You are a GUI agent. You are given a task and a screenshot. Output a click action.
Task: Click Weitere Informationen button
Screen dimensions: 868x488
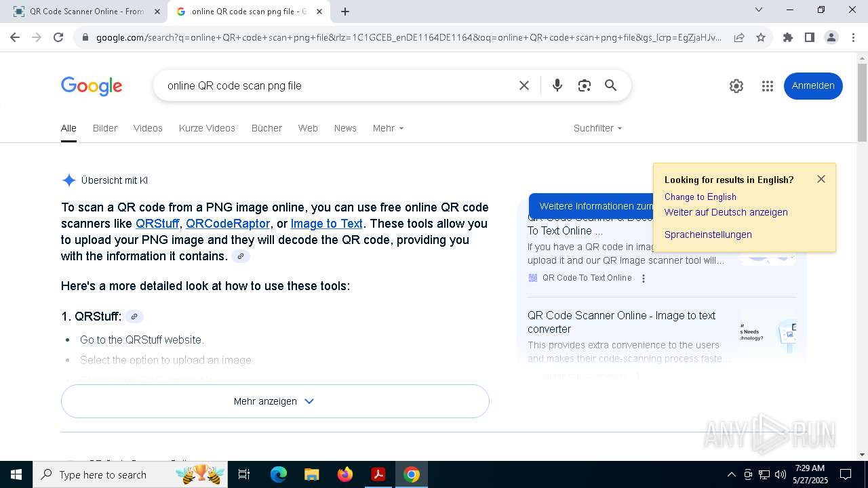pyautogui.click(x=591, y=206)
